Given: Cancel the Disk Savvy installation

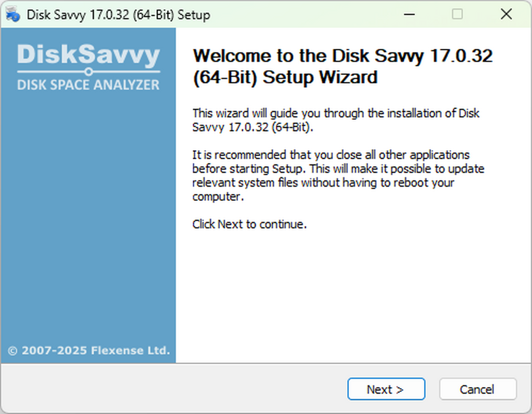Looking at the screenshot, I should (x=477, y=389).
